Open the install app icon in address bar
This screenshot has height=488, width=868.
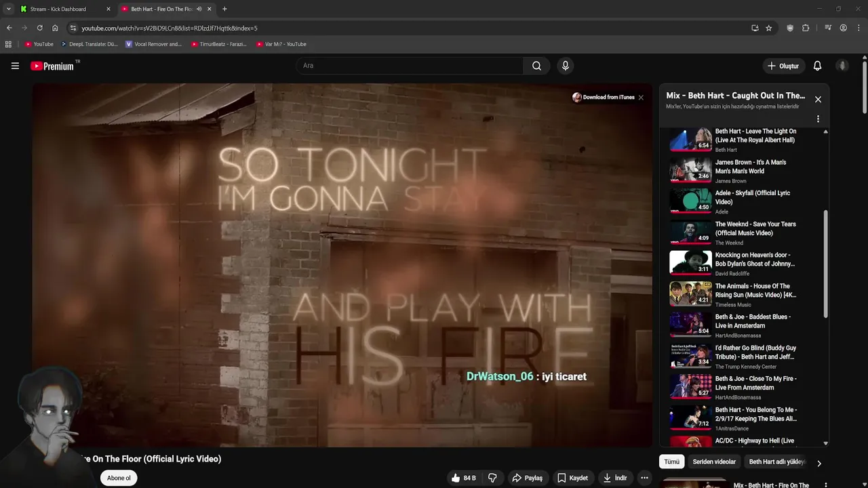(755, 28)
